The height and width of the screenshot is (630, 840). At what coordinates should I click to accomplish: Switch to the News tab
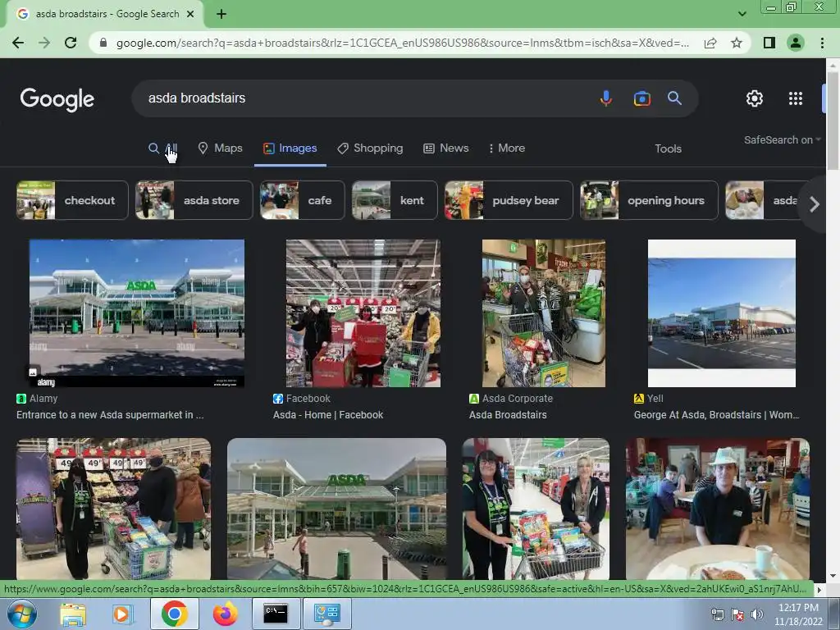pyautogui.click(x=445, y=148)
